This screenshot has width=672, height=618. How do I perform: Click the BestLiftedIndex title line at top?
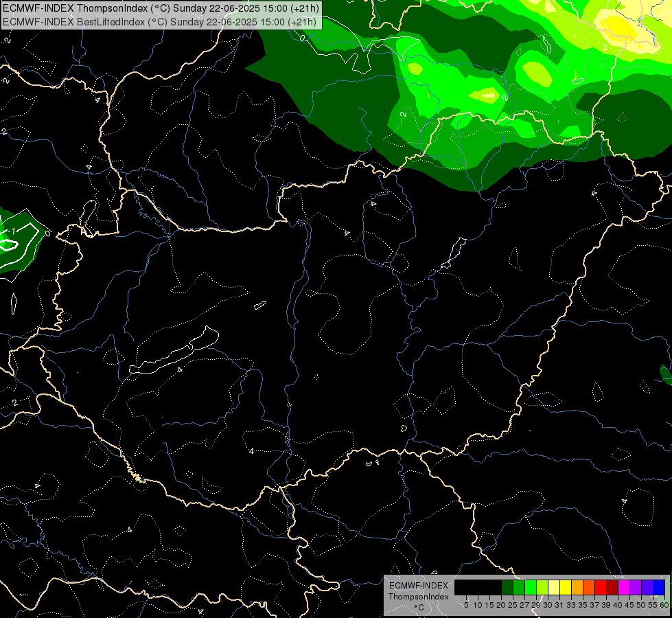coord(159,21)
